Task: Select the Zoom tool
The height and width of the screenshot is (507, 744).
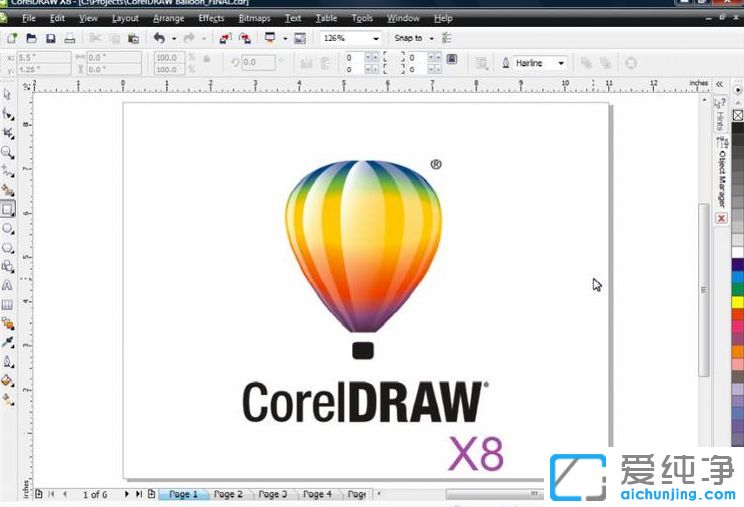Action: tap(7, 152)
